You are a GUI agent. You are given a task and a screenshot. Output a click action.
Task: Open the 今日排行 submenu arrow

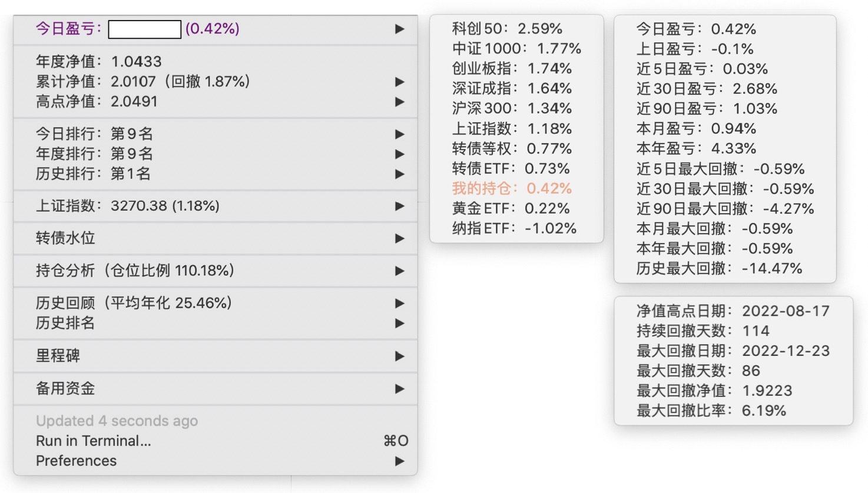pos(400,134)
